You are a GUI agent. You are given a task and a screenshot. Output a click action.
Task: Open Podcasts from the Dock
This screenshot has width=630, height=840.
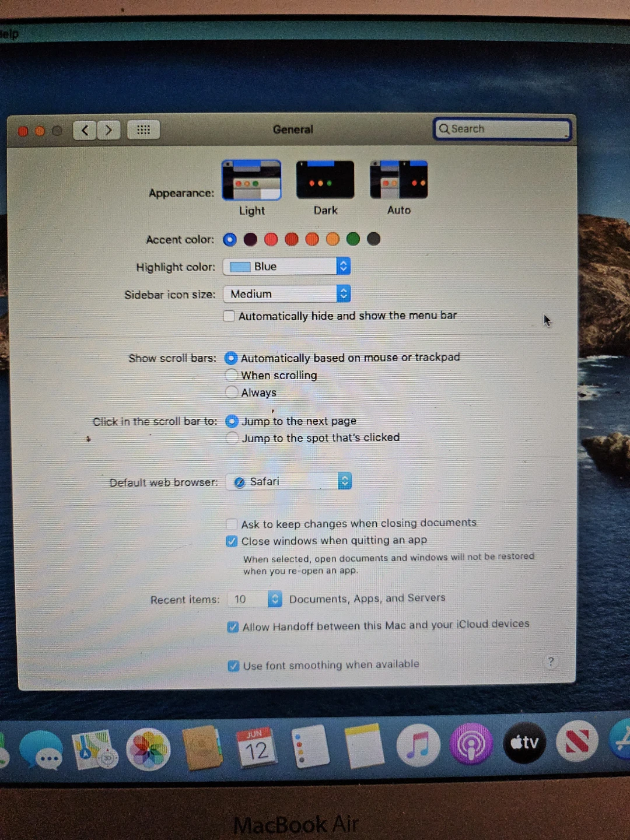[471, 744]
